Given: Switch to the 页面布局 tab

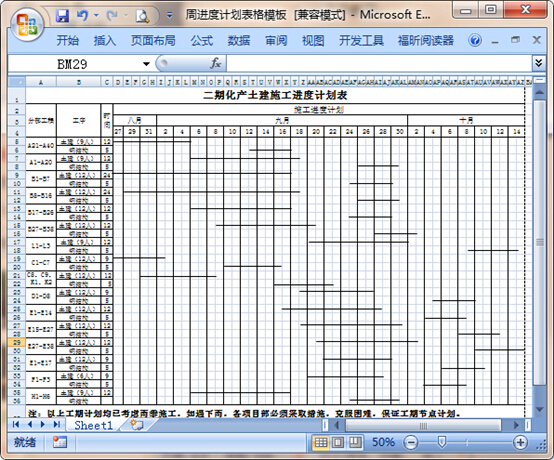Looking at the screenshot, I should (153, 41).
